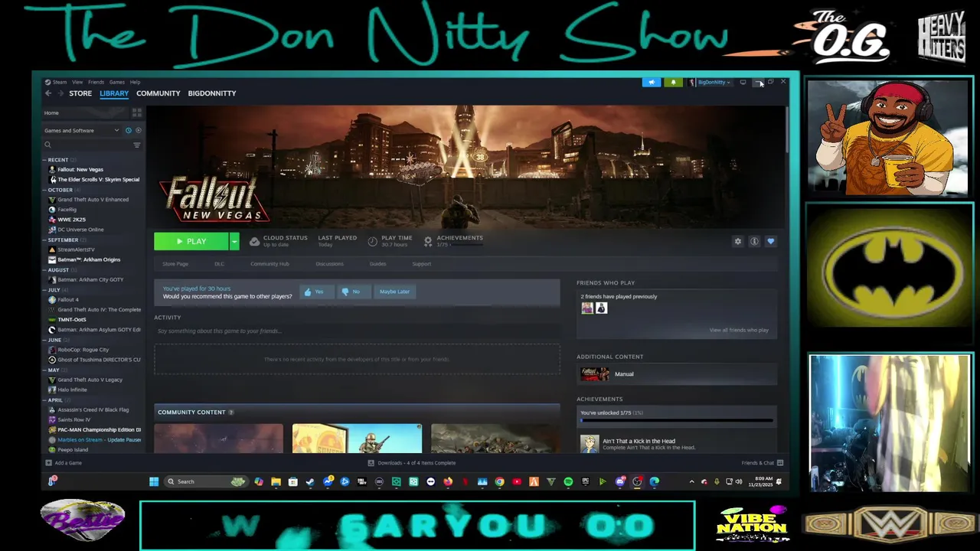980x551 pixels.
Task: Open Downloads 4 of 4 Items Complete
Action: click(x=412, y=463)
